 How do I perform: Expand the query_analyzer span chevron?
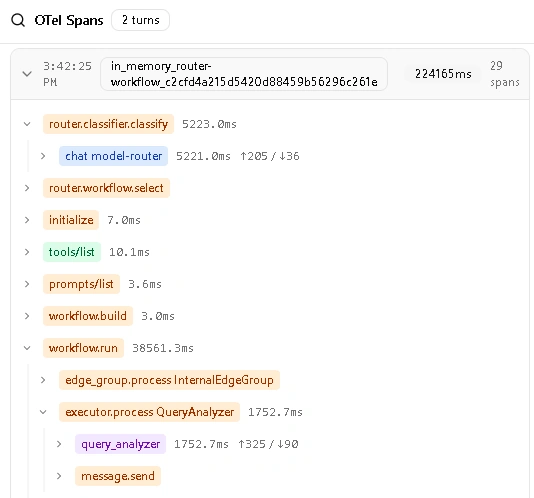pos(59,444)
